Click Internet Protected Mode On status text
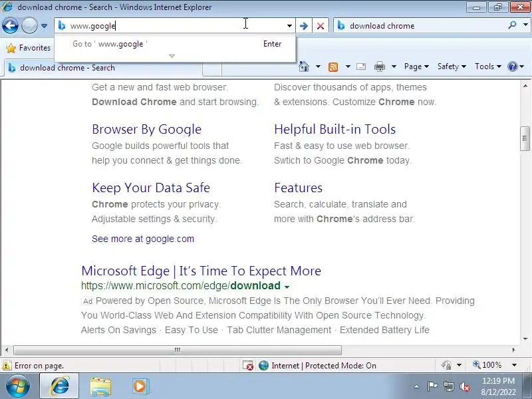This screenshot has height=399, width=532. [324, 366]
